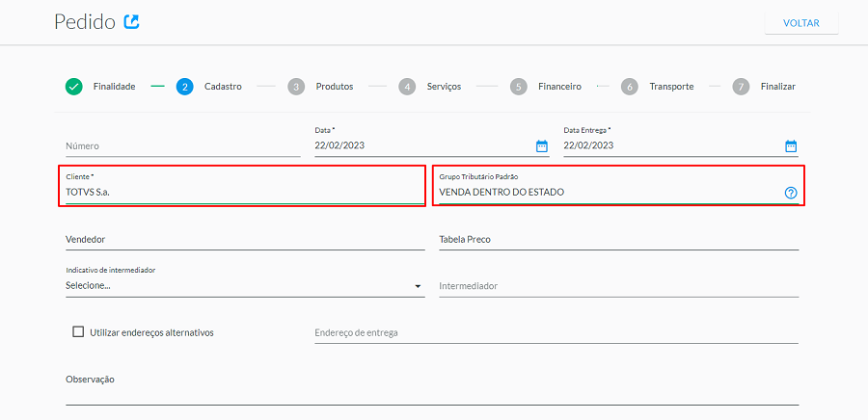
Task: Focus the Intermediador input field
Action: [619, 286]
